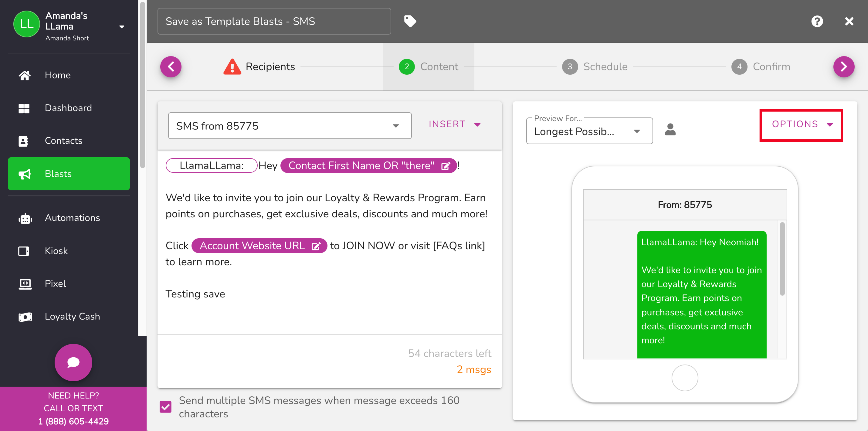Click the Account Website URL tag

coord(259,246)
